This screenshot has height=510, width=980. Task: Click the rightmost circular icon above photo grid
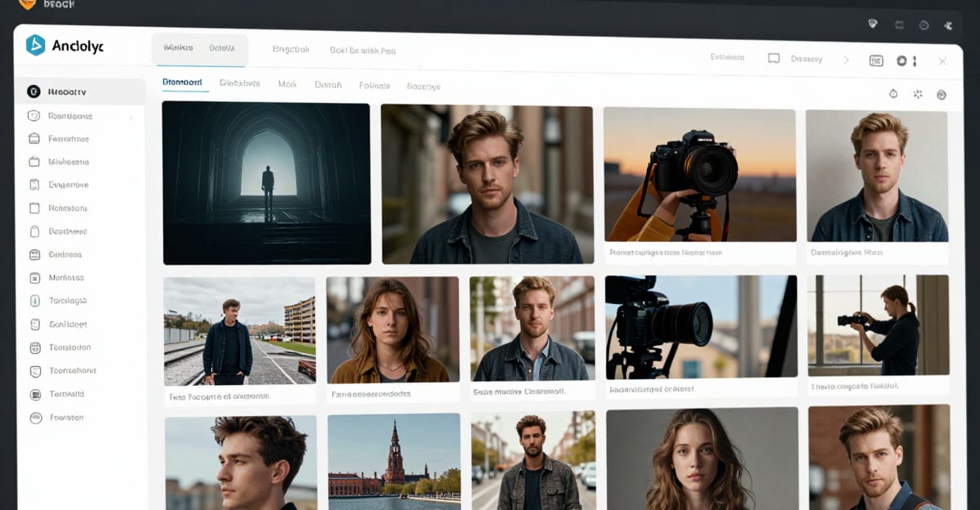pos(941,95)
